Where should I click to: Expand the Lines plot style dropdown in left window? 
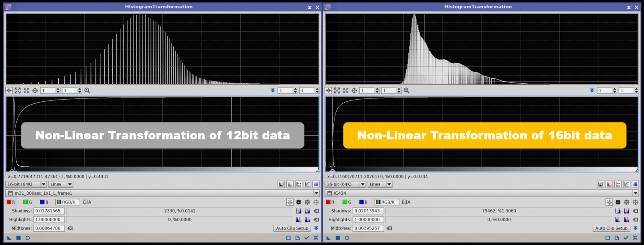pyautogui.click(x=70, y=184)
